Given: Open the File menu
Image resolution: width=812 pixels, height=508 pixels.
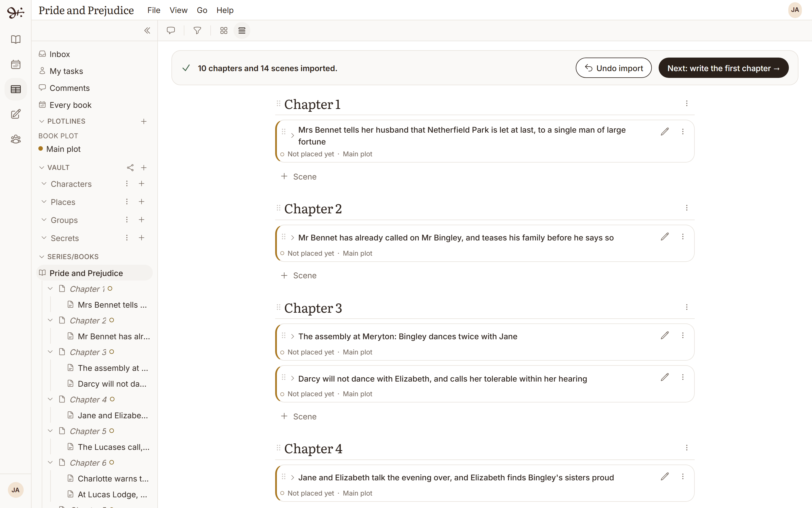Looking at the screenshot, I should pos(154,10).
